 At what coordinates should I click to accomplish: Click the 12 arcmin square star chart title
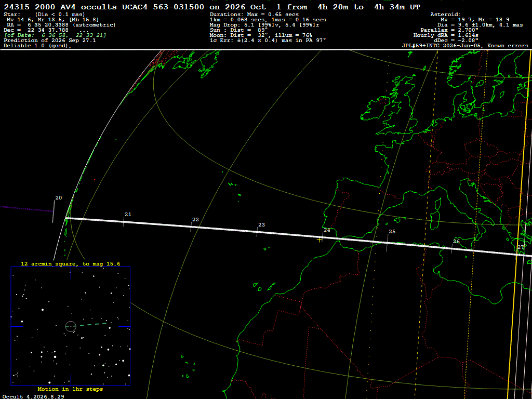[x=71, y=263]
